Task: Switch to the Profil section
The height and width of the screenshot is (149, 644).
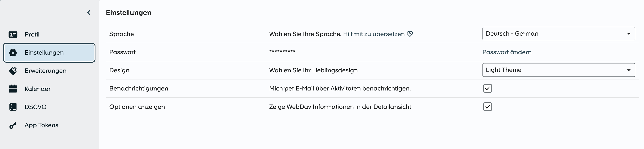Action: click(x=32, y=34)
